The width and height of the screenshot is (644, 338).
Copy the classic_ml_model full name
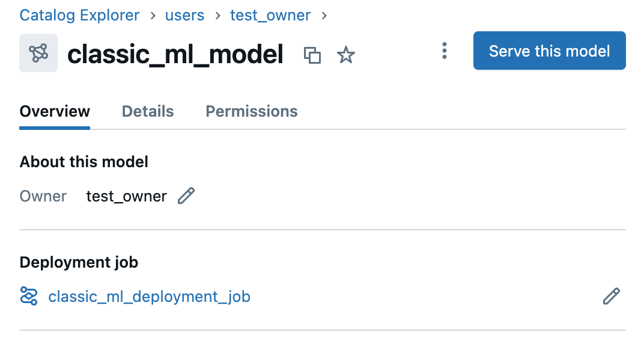point(312,55)
